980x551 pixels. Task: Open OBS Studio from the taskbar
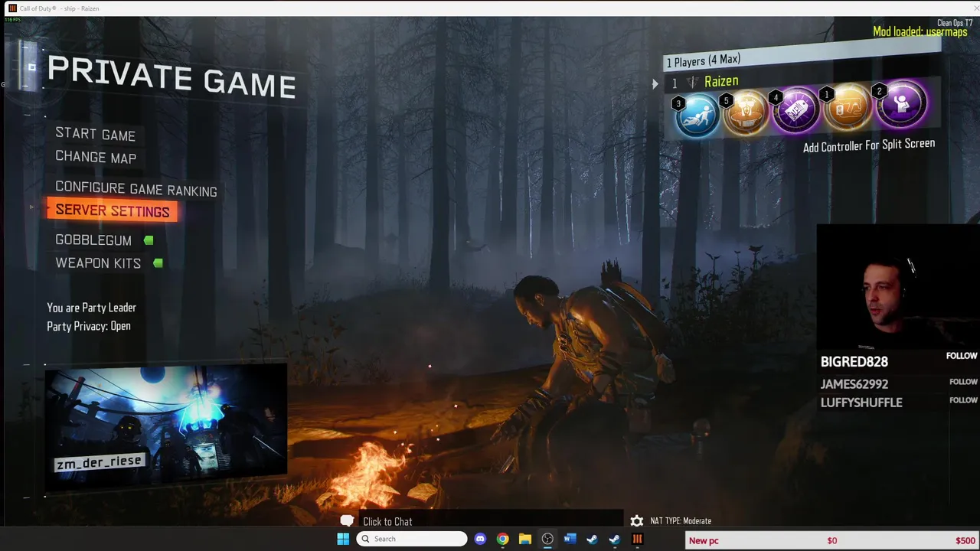tap(547, 539)
